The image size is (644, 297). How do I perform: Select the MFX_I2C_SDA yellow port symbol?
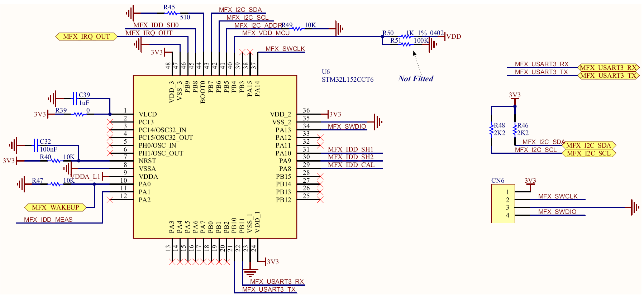click(x=589, y=145)
